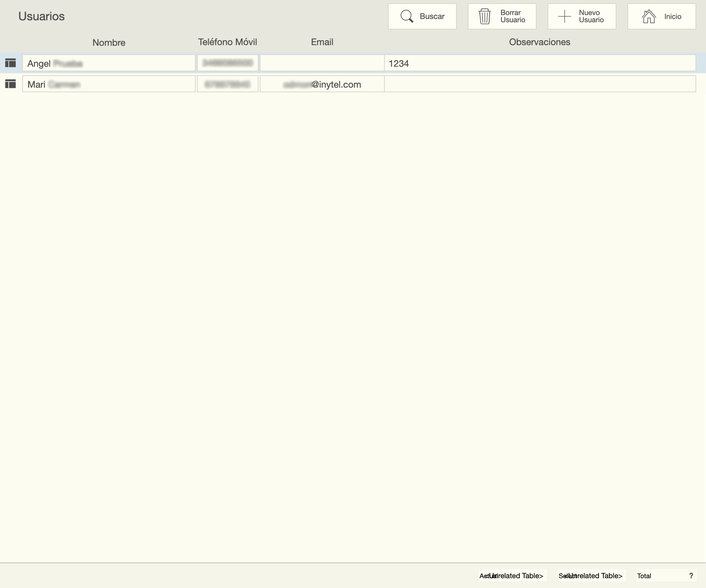The width and height of the screenshot is (706, 588).
Task: Click the Actual record counter in footer
Action: (512, 576)
